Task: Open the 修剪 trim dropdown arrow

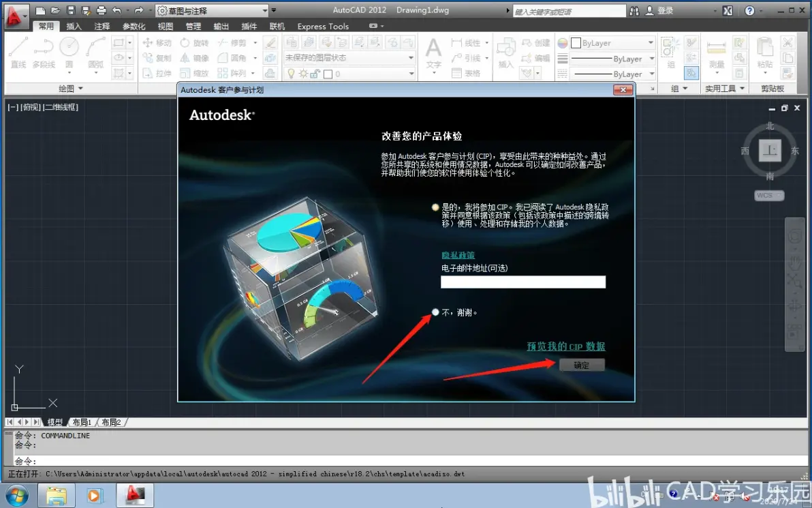Action: click(255, 43)
